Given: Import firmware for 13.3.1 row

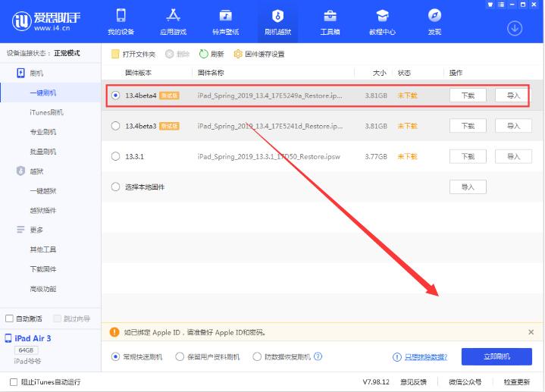Looking at the screenshot, I should point(513,156).
